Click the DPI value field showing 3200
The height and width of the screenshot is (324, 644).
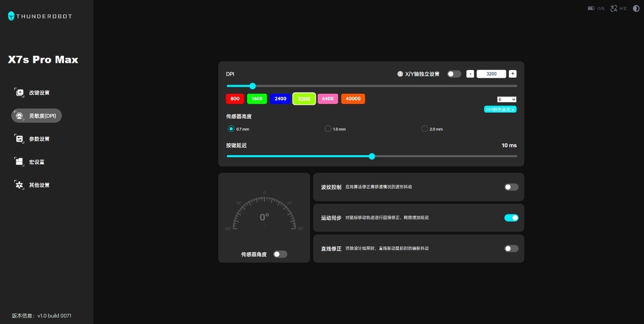click(491, 74)
